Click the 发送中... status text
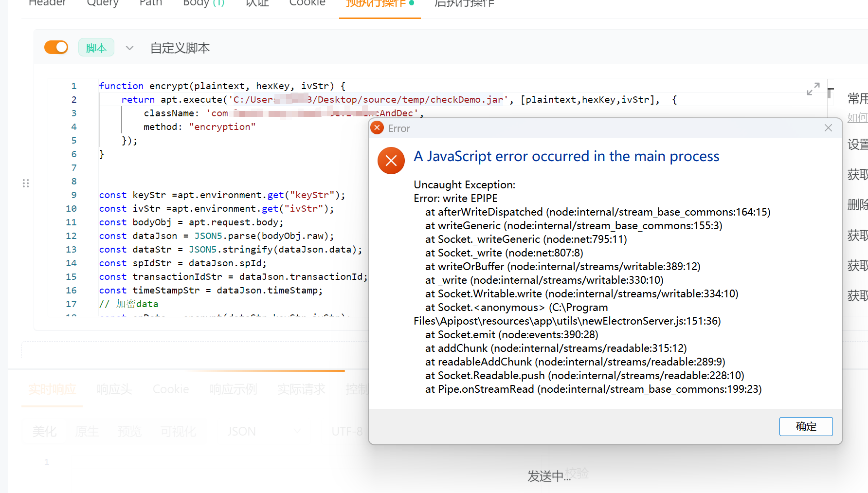Screen dimensions: 868x493 click(x=549, y=476)
